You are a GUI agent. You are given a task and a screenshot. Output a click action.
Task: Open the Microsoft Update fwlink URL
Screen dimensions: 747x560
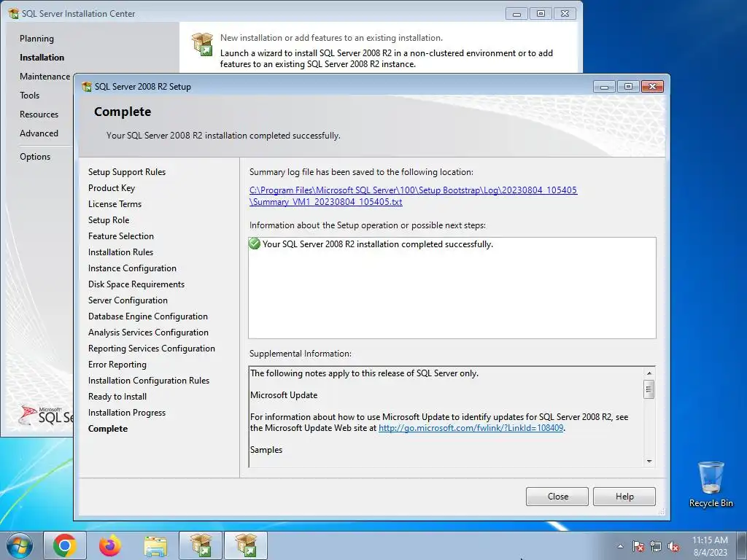point(471,427)
